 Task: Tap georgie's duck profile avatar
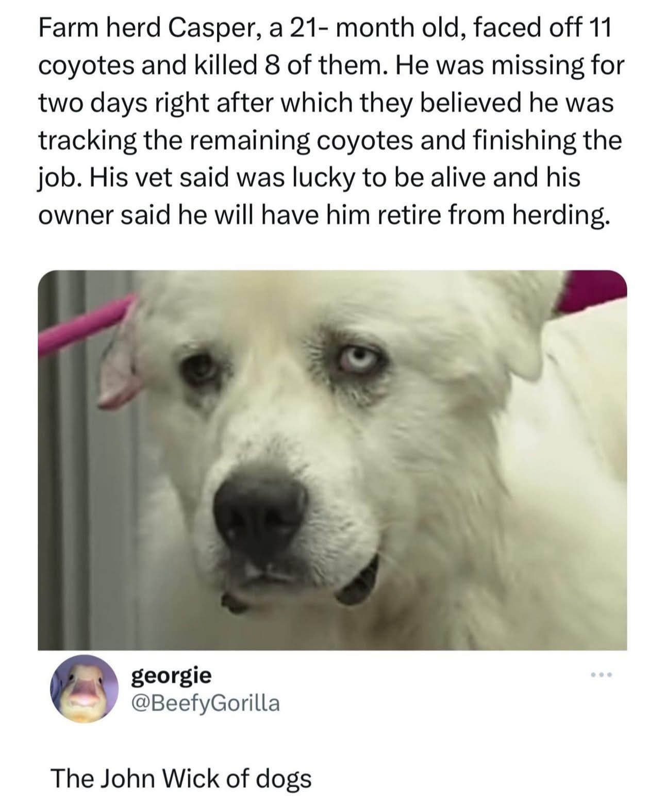82,688
